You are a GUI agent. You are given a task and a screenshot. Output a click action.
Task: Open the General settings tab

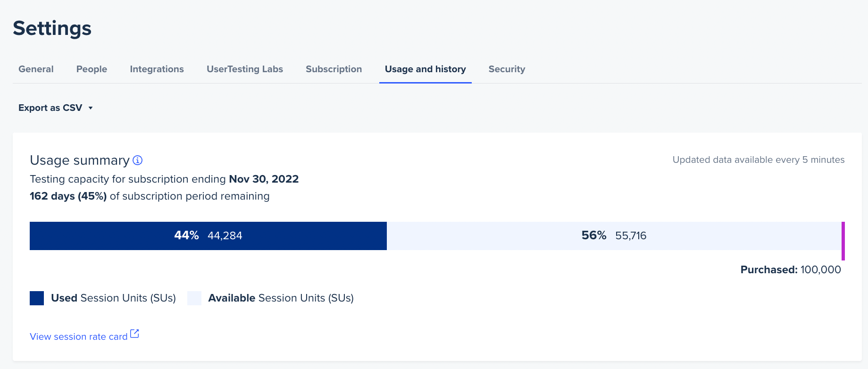pos(36,69)
